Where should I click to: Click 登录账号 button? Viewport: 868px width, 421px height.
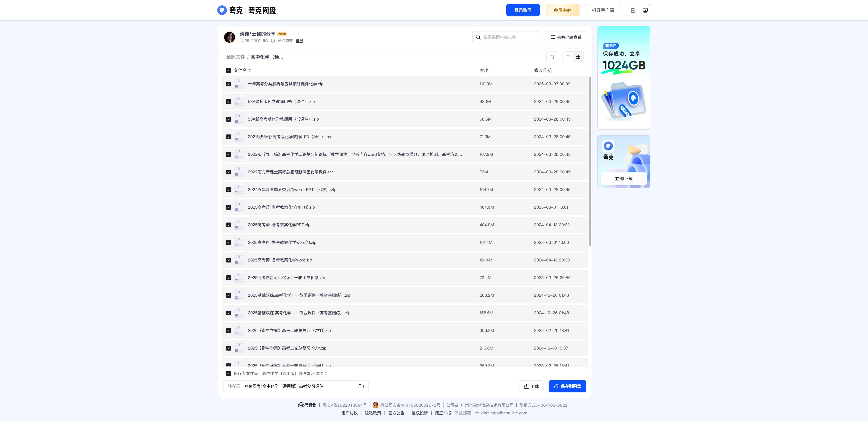point(523,10)
